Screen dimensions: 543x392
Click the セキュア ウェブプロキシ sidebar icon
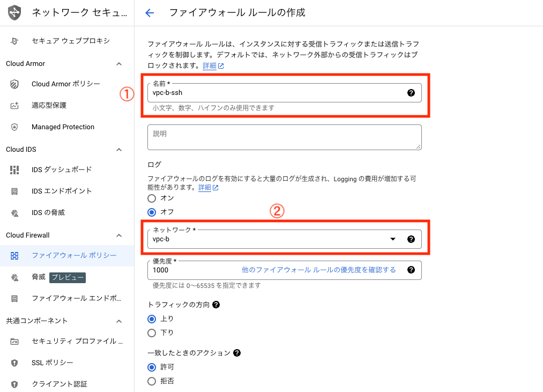click(14, 41)
